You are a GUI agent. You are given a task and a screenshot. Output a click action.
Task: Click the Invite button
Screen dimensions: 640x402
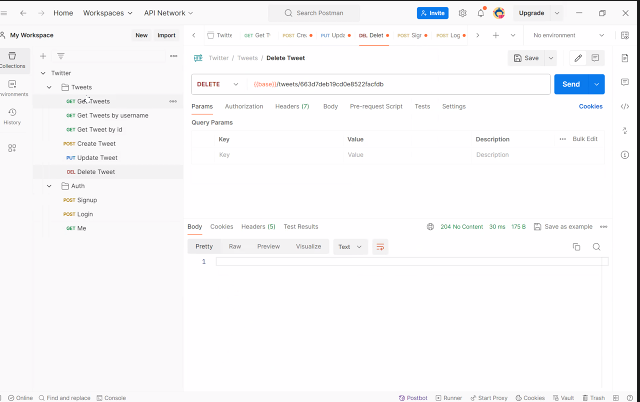coord(433,13)
